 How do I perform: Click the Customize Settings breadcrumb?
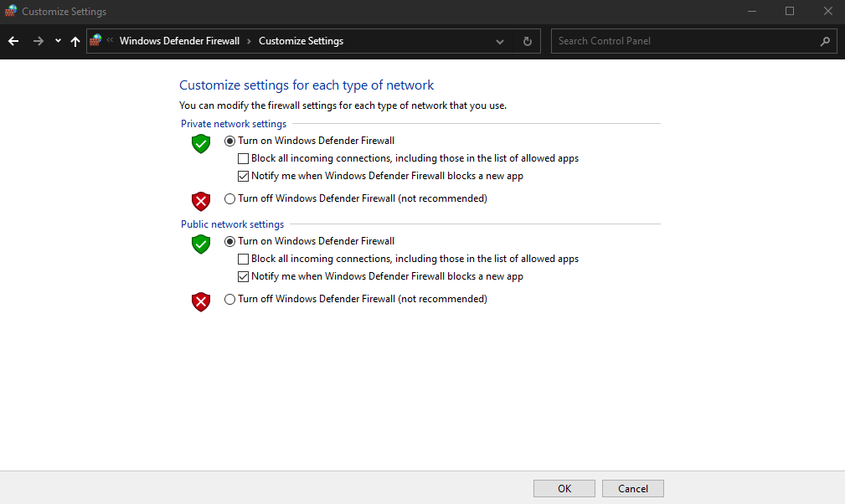click(301, 41)
